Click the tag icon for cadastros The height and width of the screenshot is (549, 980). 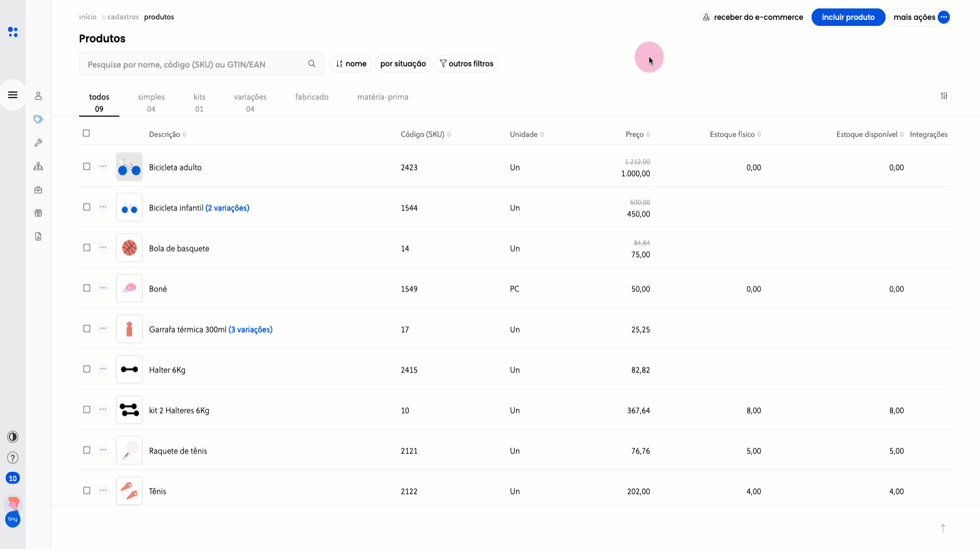pos(38,119)
